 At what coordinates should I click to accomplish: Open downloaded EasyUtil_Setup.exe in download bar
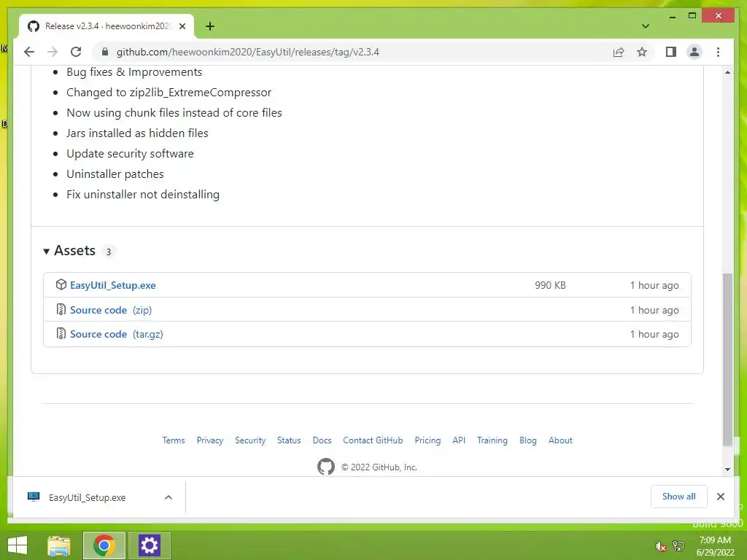[88, 497]
